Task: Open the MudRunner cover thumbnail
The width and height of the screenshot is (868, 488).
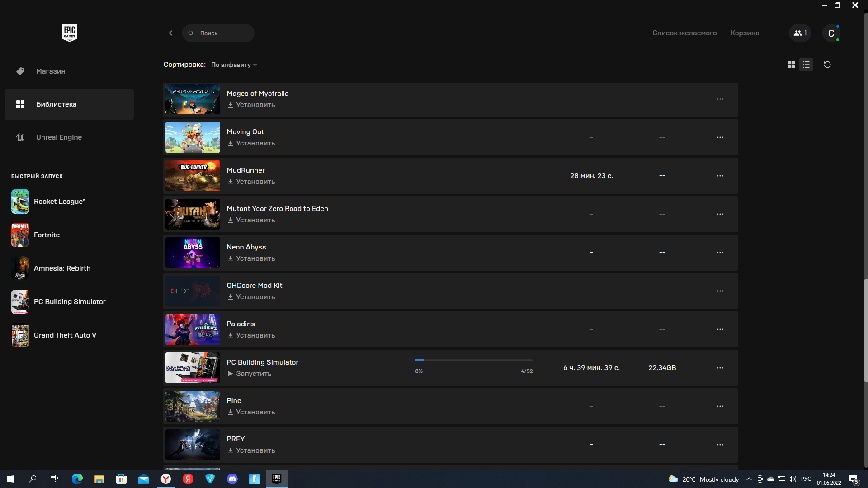Action: 193,176
